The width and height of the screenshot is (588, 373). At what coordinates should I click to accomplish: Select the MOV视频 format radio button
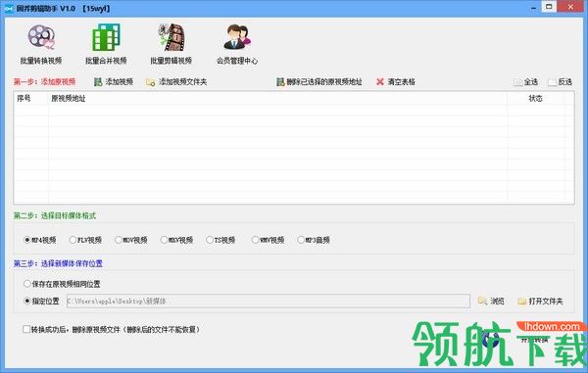point(119,240)
